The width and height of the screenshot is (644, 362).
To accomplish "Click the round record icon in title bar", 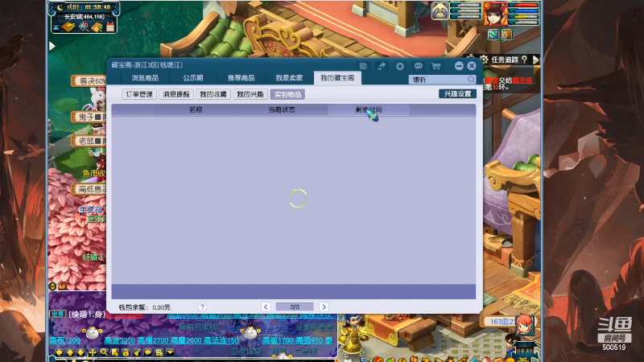I will pyautogui.click(x=399, y=66).
